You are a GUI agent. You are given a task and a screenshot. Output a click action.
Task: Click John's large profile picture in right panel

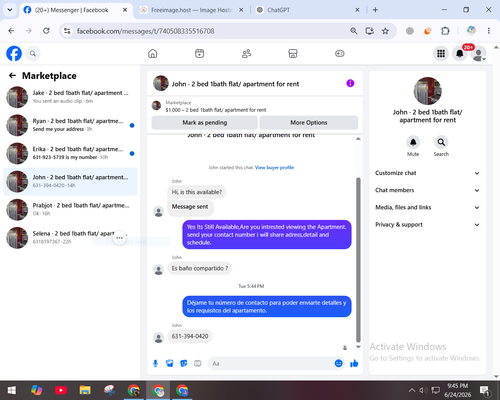coord(428,91)
